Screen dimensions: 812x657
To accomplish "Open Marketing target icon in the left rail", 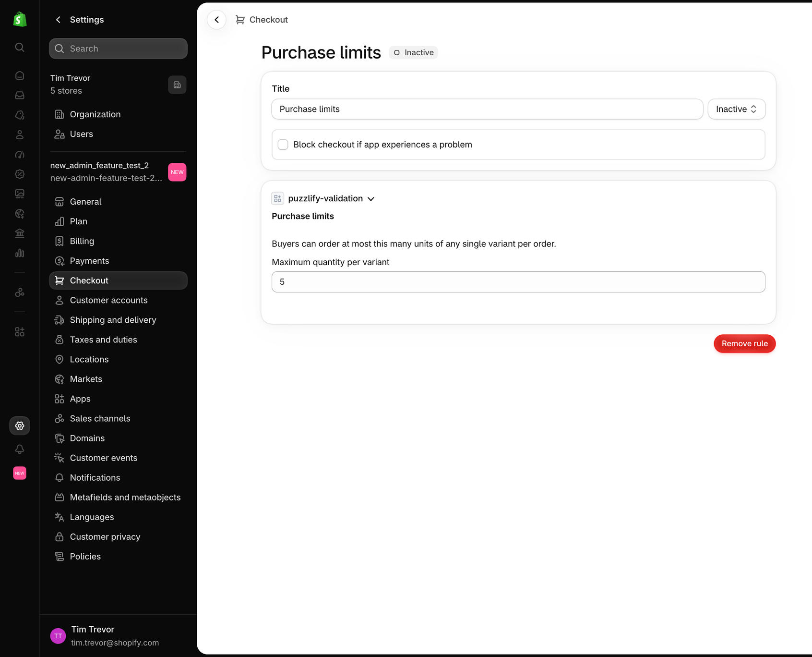I will click(20, 154).
